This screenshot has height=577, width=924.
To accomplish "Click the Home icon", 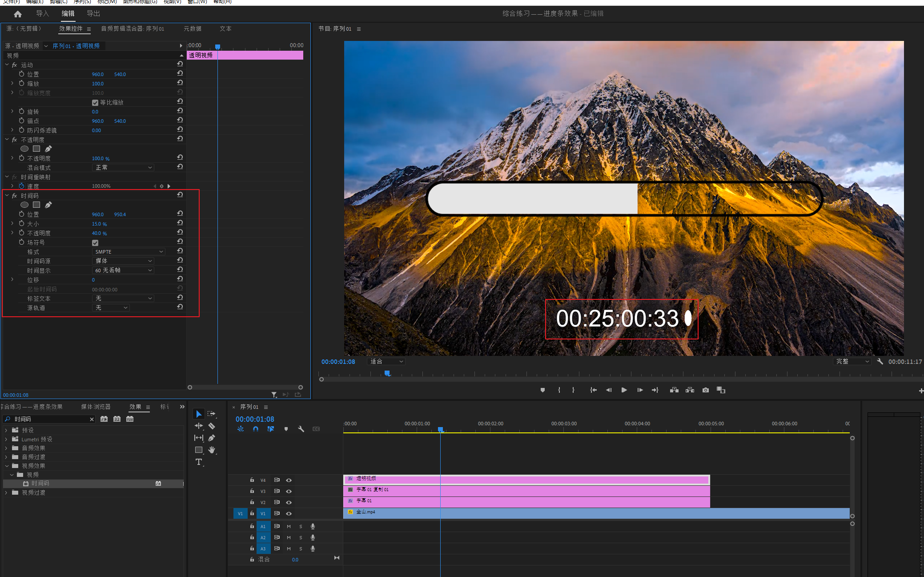I will tap(18, 14).
